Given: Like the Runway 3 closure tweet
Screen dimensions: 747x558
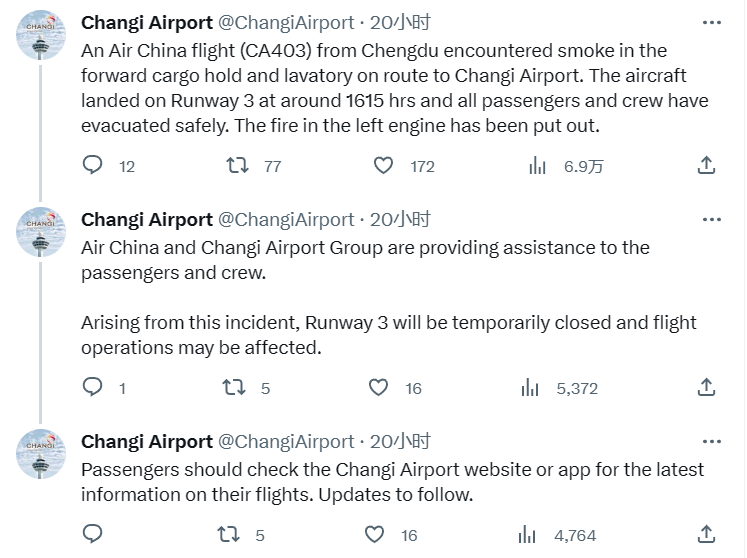Looking at the screenshot, I should coord(378,387).
